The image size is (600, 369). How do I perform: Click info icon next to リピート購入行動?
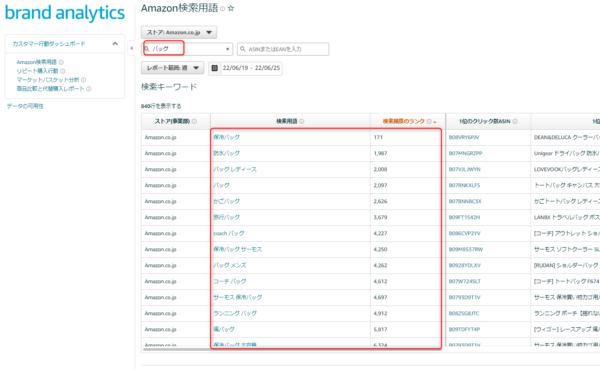point(63,71)
